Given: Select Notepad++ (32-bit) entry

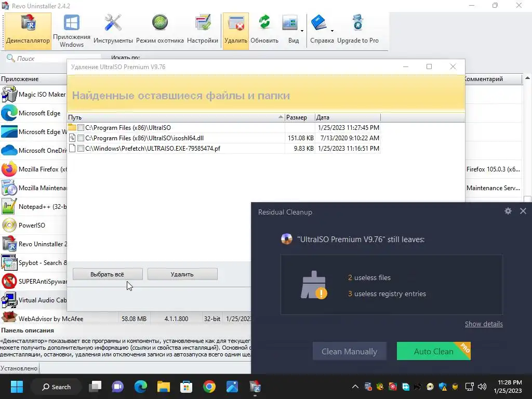Looking at the screenshot, I should (x=34, y=207).
